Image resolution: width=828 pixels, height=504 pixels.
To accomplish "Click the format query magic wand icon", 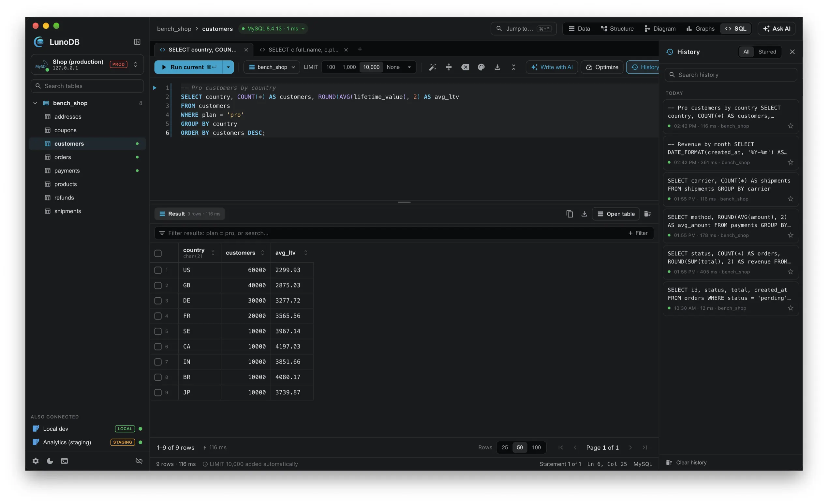I will pyautogui.click(x=433, y=67).
